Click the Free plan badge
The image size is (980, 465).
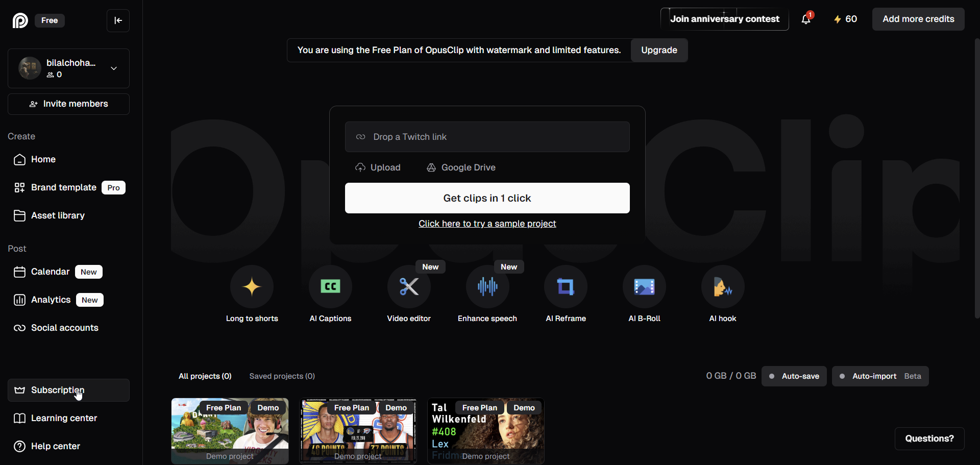click(50, 20)
